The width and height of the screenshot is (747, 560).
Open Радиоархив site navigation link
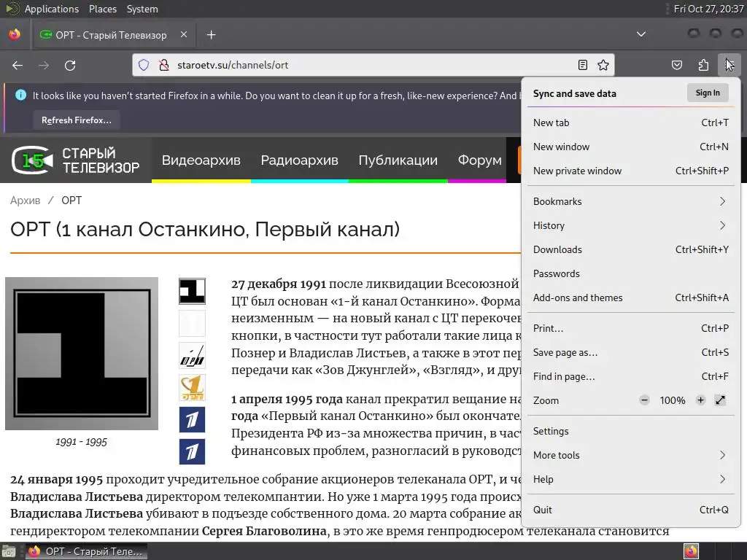click(x=299, y=160)
